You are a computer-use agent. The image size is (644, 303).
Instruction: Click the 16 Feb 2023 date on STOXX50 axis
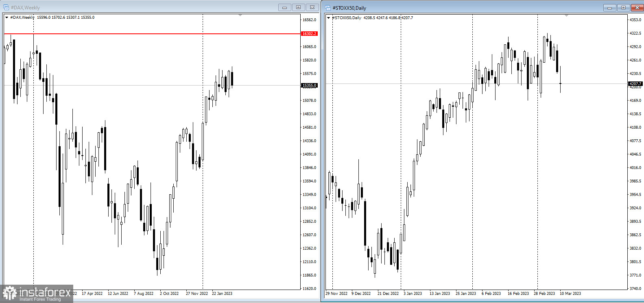(x=518, y=294)
